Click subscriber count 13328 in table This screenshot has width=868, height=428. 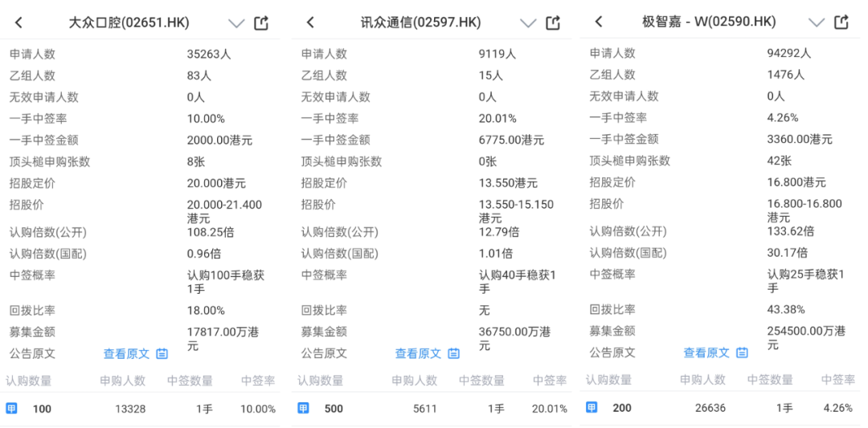tap(130, 410)
